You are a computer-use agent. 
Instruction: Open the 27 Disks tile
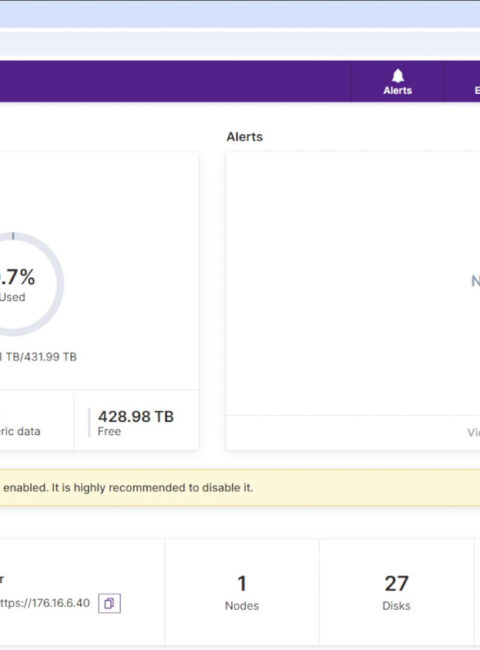tap(397, 592)
